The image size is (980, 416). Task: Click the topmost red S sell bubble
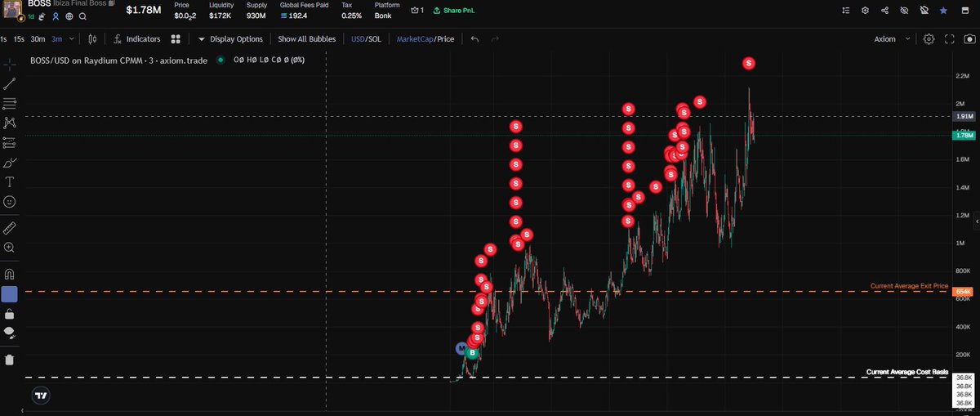(x=749, y=63)
